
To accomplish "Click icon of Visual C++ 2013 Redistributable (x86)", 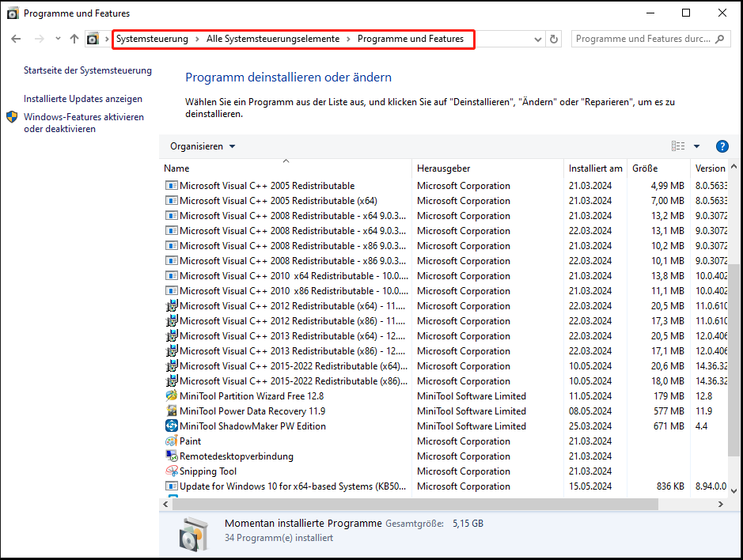I will tap(171, 350).
